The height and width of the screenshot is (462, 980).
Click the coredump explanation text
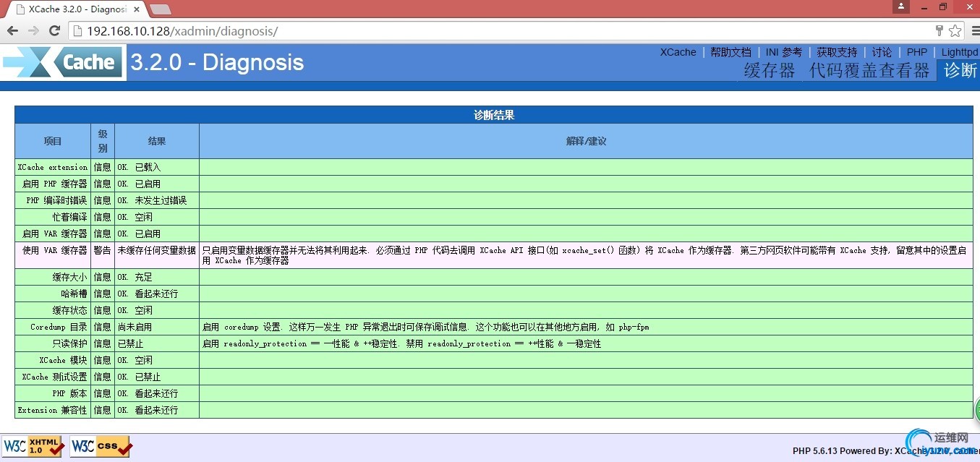pos(426,327)
